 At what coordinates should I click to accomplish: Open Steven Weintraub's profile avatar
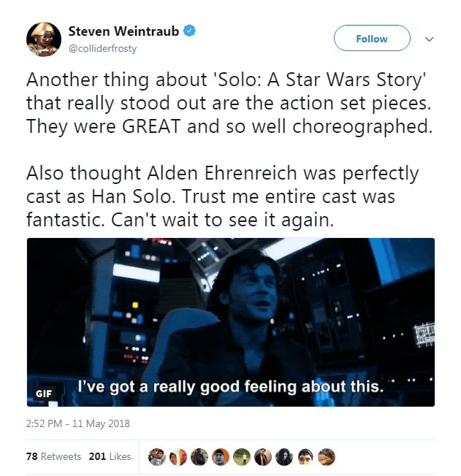(x=44, y=39)
